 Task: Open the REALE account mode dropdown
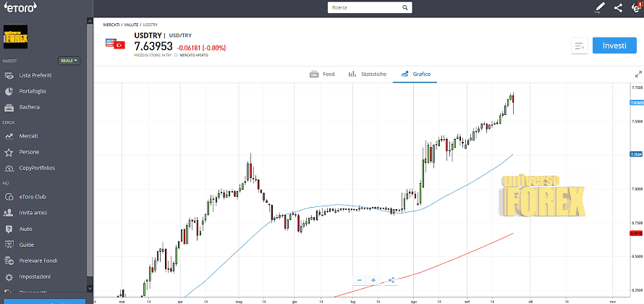[x=69, y=61]
